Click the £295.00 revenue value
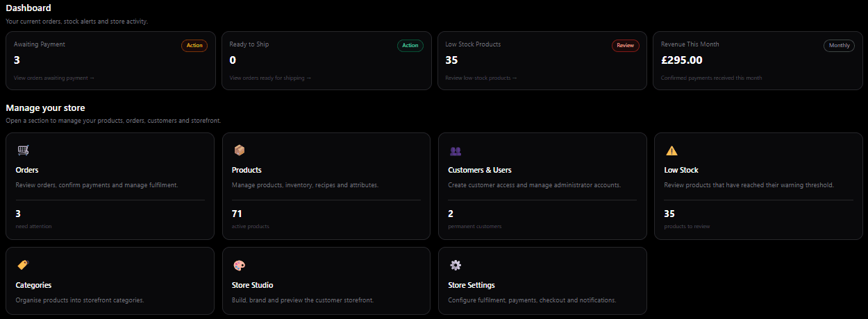 682,60
